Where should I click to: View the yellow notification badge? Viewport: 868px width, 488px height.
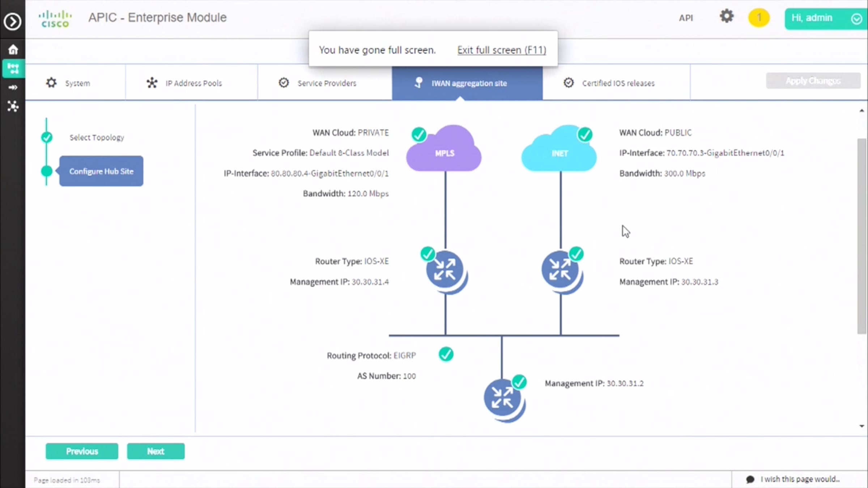(759, 18)
